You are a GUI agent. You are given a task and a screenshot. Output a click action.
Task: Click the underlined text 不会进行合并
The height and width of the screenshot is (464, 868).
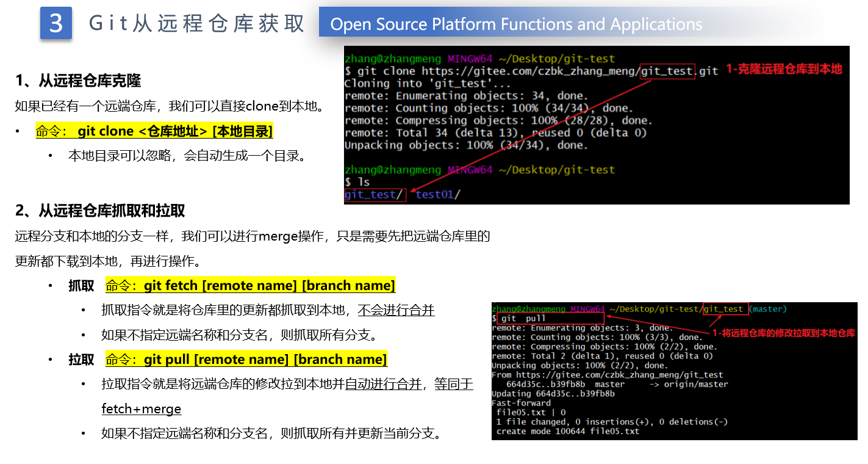tap(396, 310)
